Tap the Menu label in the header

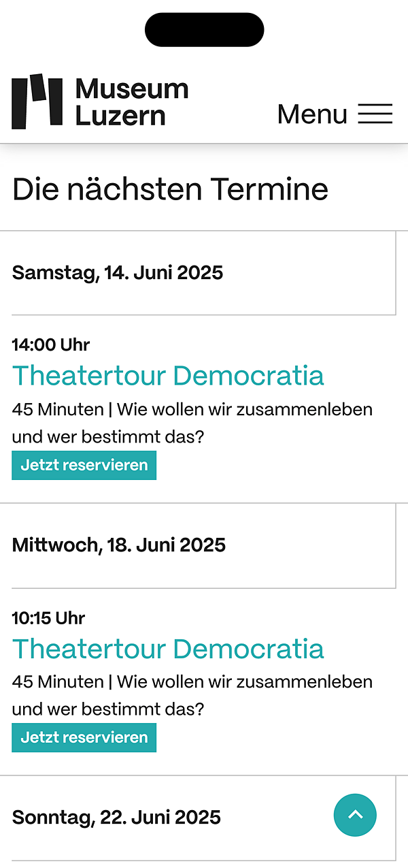pos(312,114)
